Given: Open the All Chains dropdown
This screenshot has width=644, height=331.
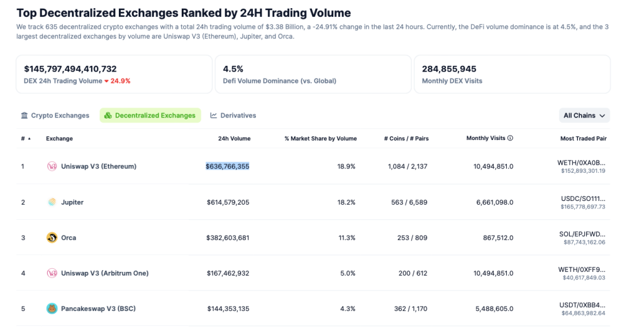Looking at the screenshot, I should (x=584, y=116).
